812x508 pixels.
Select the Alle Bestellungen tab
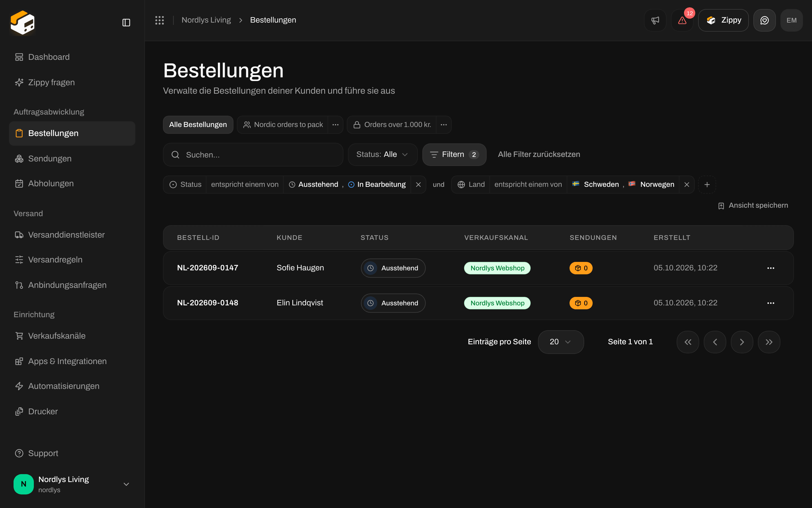(x=198, y=125)
